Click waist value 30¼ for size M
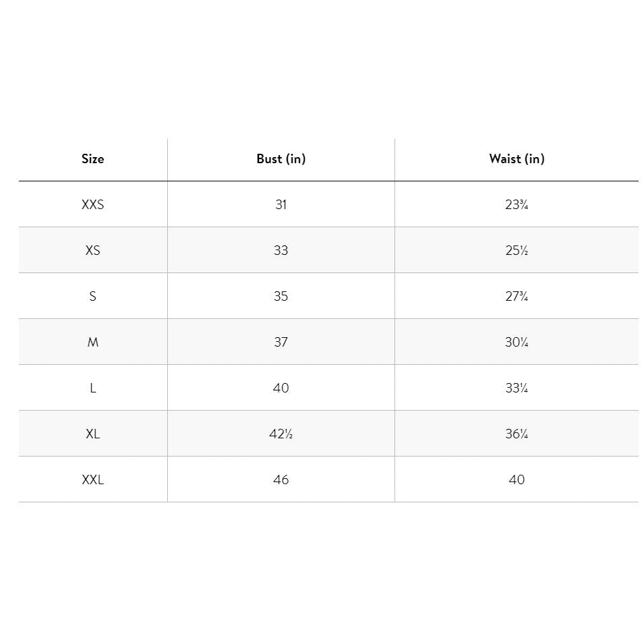Screen dimensions: 644x644 (517, 342)
